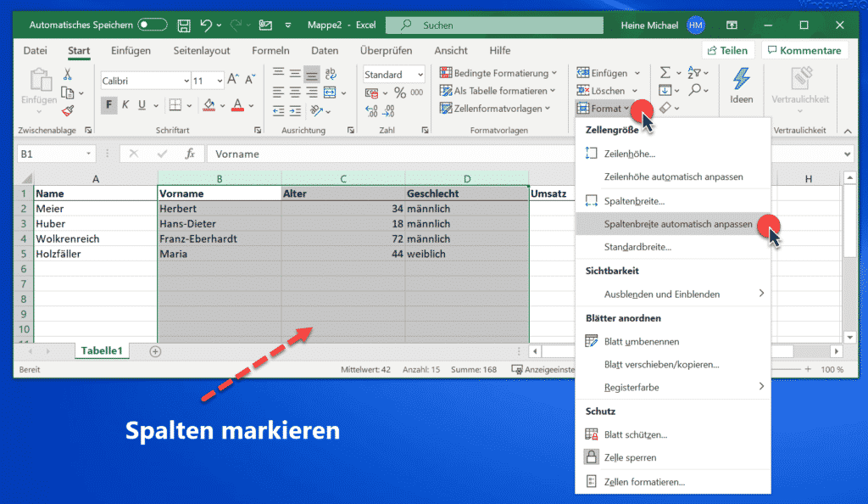Choose Blatt umbenennen entry
868x504 pixels.
[673, 341]
